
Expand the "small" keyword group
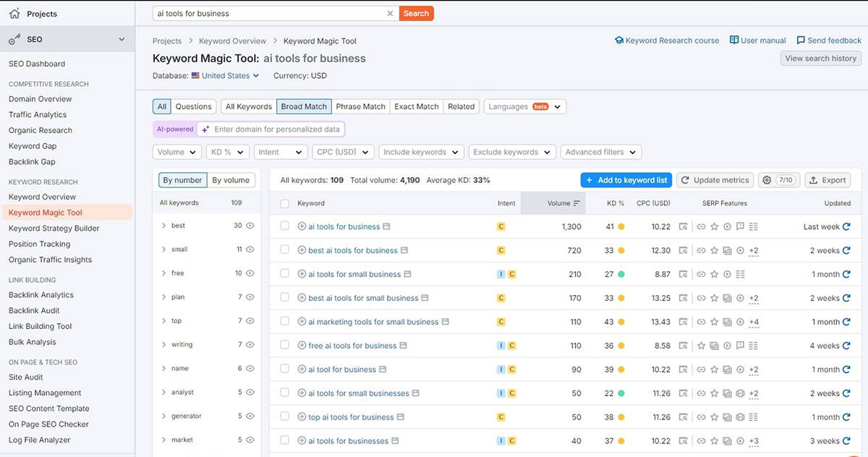164,249
